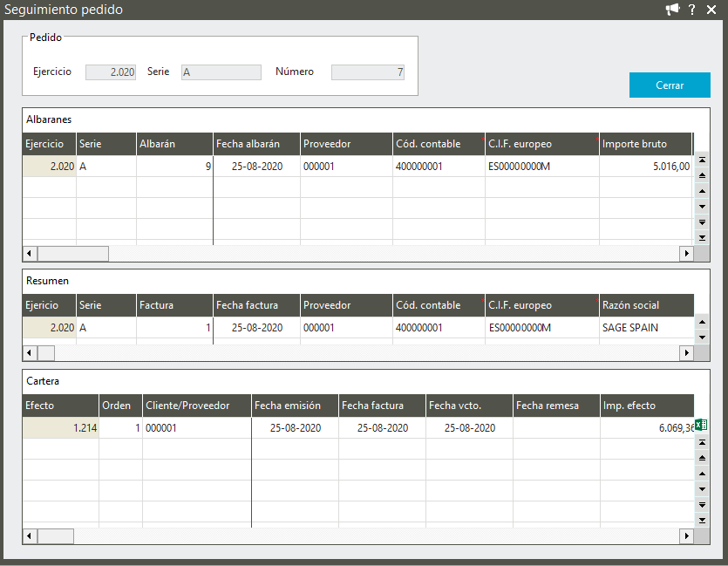Move up one row in Cartera grid
Screen dimensions: 728x566
pos(702,474)
